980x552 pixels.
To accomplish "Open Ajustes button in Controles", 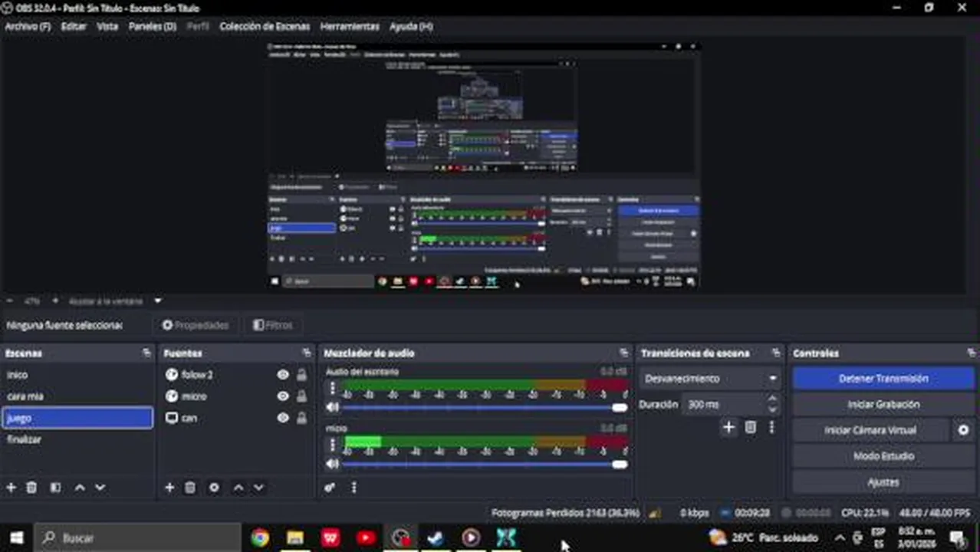I will (x=883, y=482).
